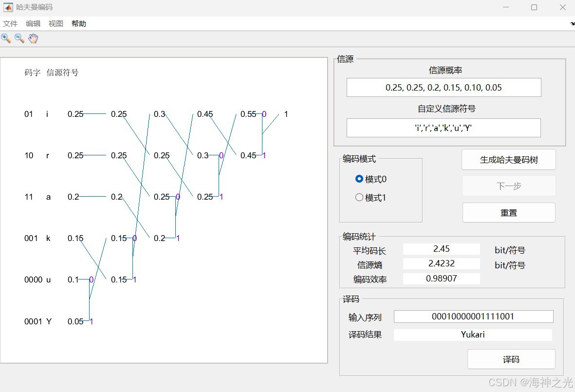Select the 模式0 radio button
Image resolution: width=575 pixels, height=392 pixels.
coord(359,179)
